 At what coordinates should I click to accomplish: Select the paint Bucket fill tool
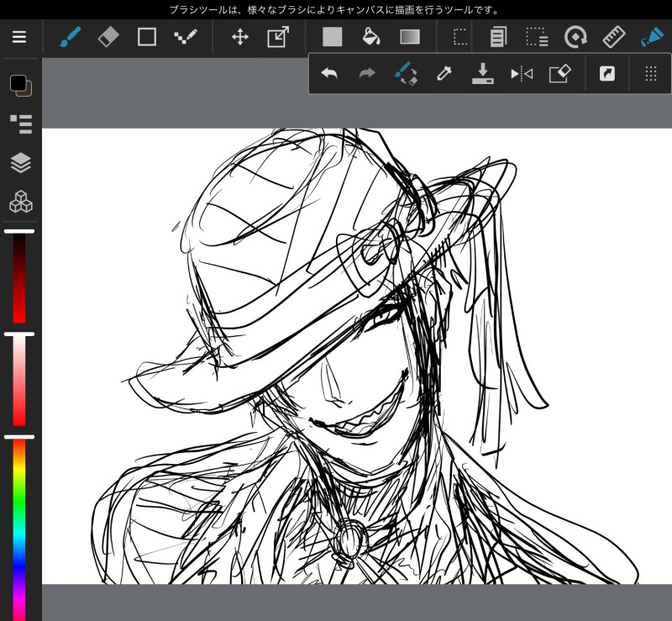[x=370, y=37]
